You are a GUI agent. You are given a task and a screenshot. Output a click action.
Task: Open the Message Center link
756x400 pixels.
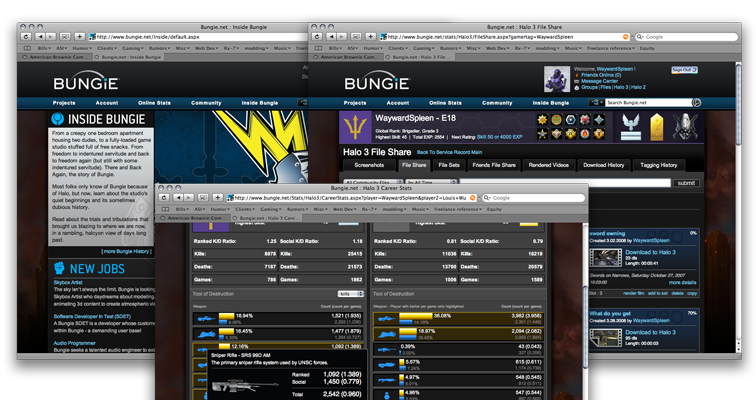(x=599, y=81)
